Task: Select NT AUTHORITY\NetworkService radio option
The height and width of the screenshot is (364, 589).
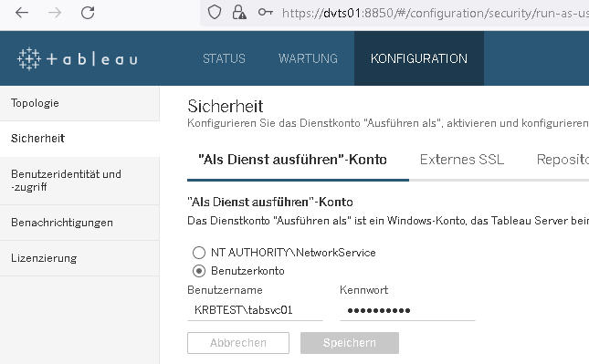Action: pyautogui.click(x=199, y=253)
